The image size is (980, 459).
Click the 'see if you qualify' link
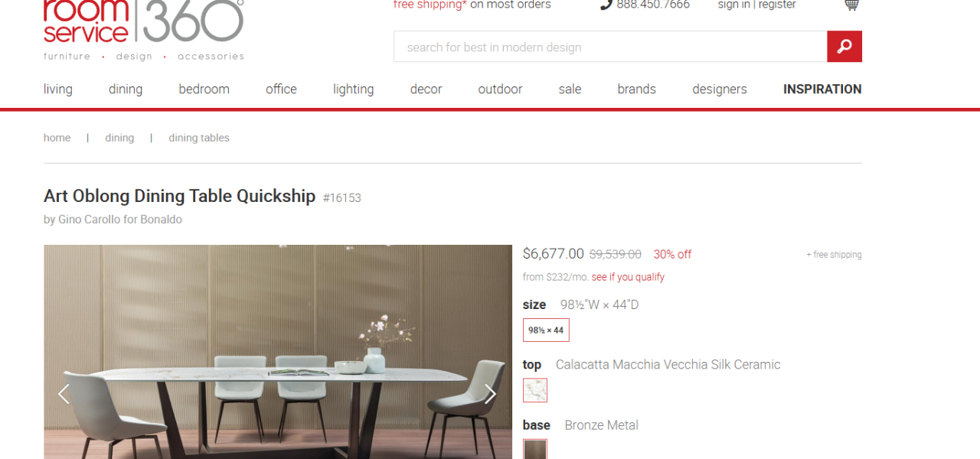coord(628,277)
